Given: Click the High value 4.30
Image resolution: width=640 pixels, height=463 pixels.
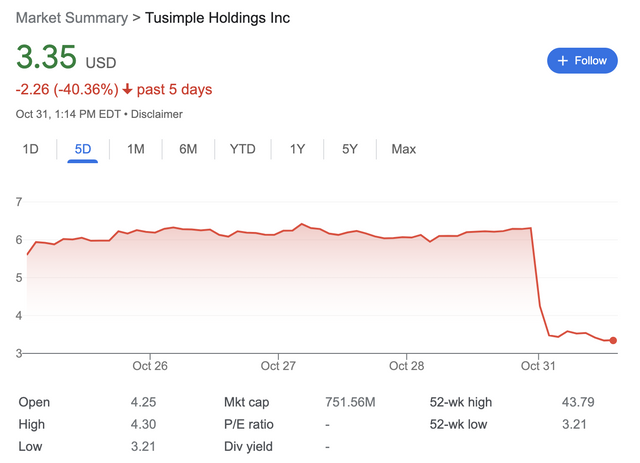Looking at the screenshot, I should [143, 424].
